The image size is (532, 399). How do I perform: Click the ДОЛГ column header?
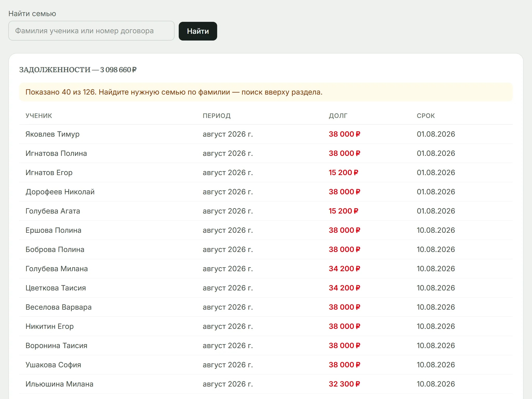coord(338,116)
